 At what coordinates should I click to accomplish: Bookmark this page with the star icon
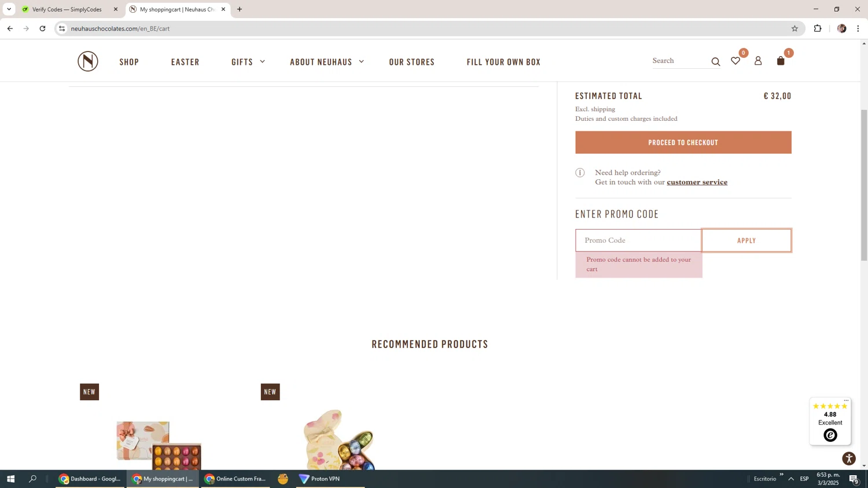tap(795, 28)
